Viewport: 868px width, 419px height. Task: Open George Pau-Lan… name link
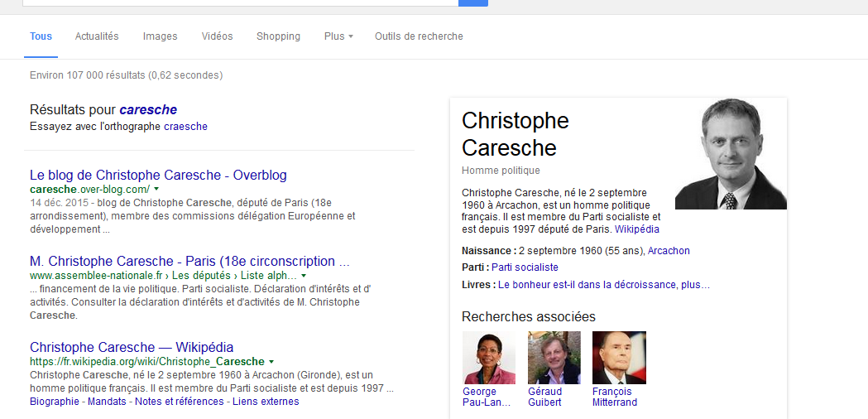pyautogui.click(x=487, y=397)
